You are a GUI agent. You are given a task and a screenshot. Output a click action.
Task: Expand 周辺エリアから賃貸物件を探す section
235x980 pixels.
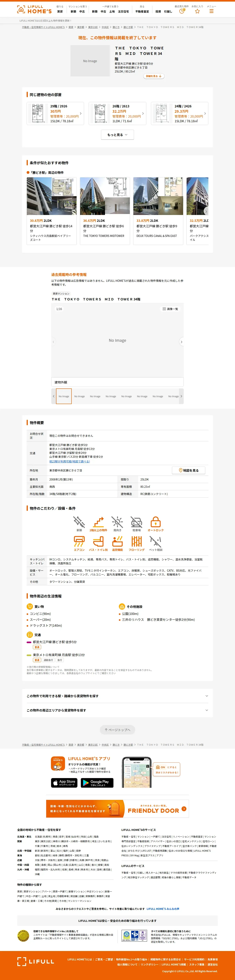pyautogui.click(x=117, y=710)
